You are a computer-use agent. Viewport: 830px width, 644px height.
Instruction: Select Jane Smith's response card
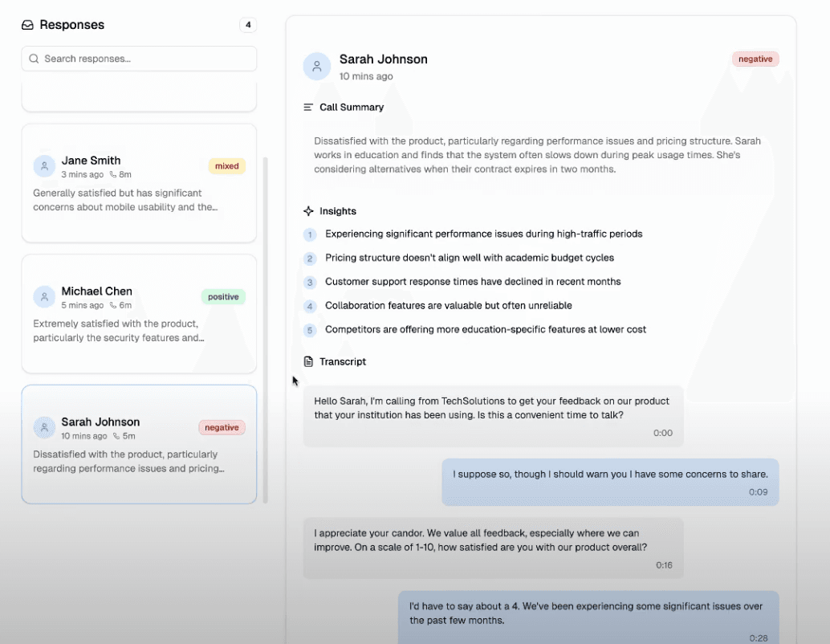coord(139,182)
